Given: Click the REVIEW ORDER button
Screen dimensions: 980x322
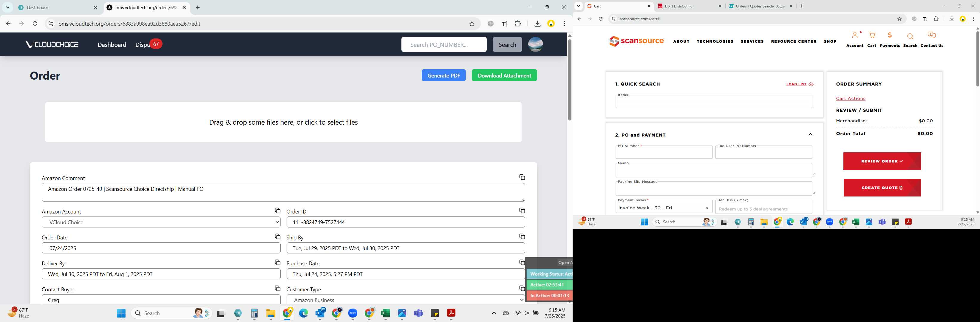Looking at the screenshot, I should pos(882,161).
